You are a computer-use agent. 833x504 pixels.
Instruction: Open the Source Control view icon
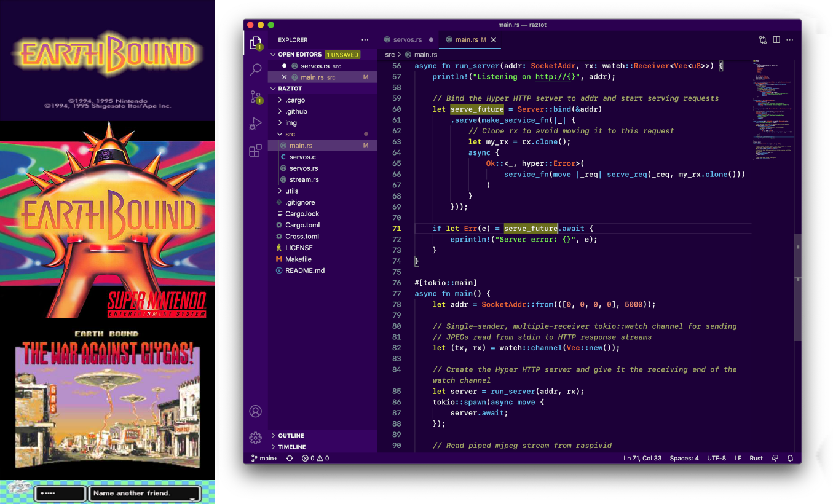tap(256, 96)
